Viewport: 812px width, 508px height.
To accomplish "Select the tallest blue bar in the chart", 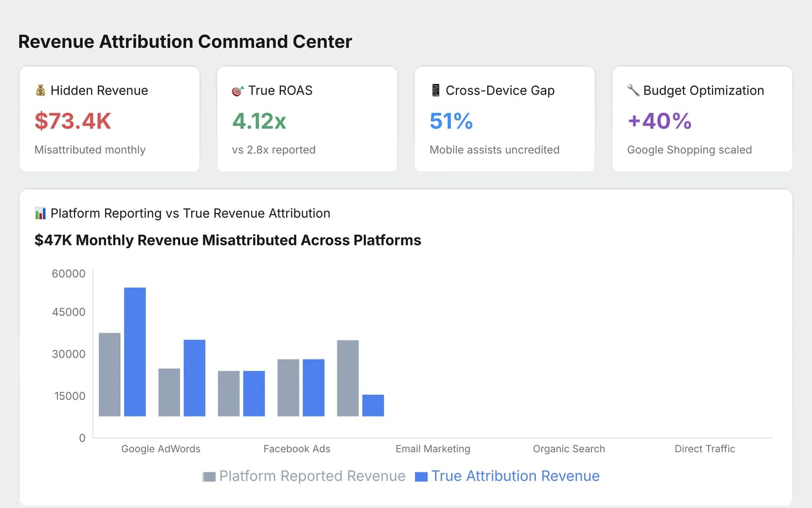I will pos(135,352).
